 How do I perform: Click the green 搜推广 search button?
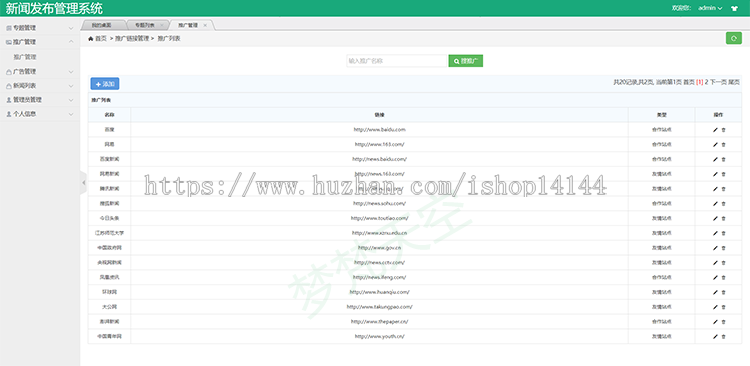click(465, 61)
